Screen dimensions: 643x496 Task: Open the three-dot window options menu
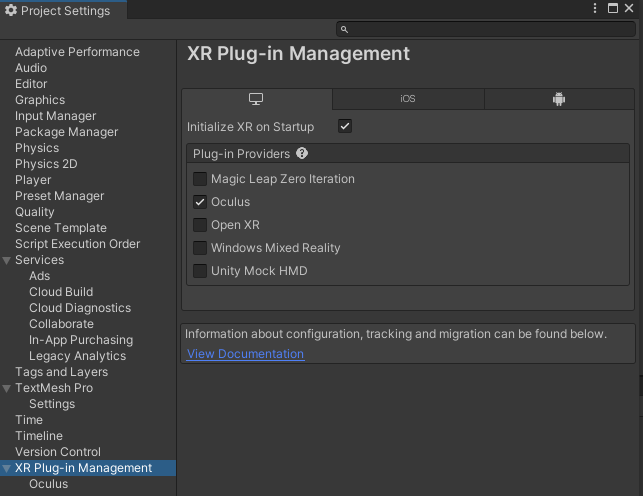[x=595, y=8]
